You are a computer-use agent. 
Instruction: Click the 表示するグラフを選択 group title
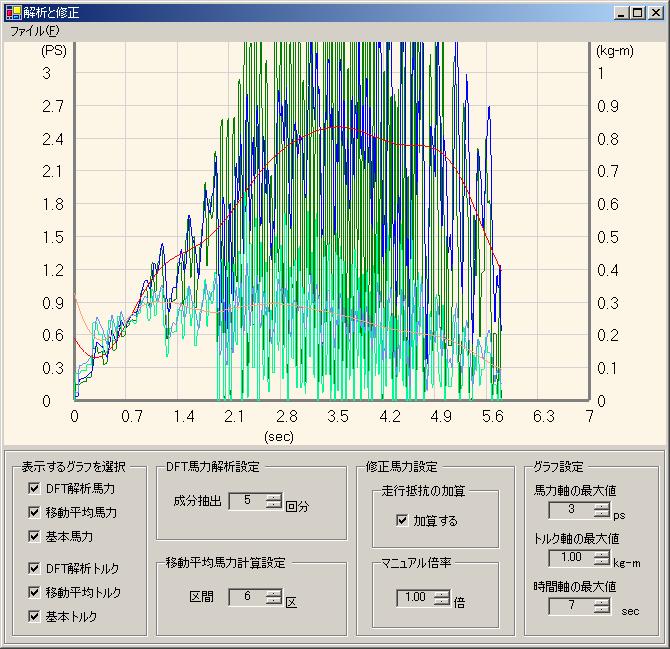click(x=73, y=466)
